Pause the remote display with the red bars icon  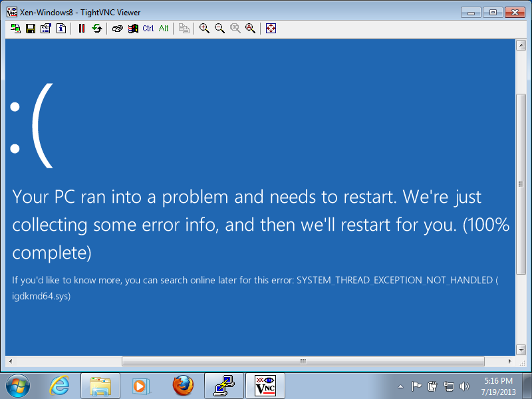[82, 28]
